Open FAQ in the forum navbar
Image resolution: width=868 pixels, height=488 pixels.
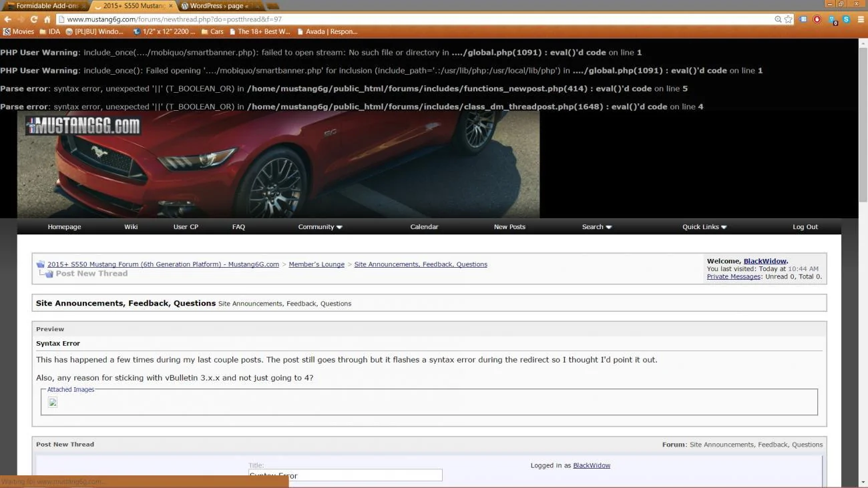pos(238,227)
